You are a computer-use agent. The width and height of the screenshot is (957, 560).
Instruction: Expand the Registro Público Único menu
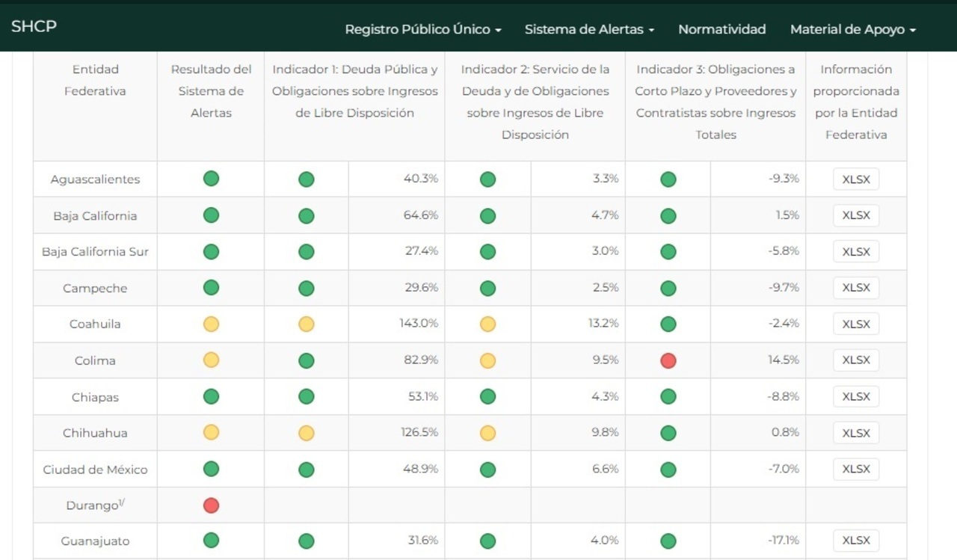tap(422, 29)
